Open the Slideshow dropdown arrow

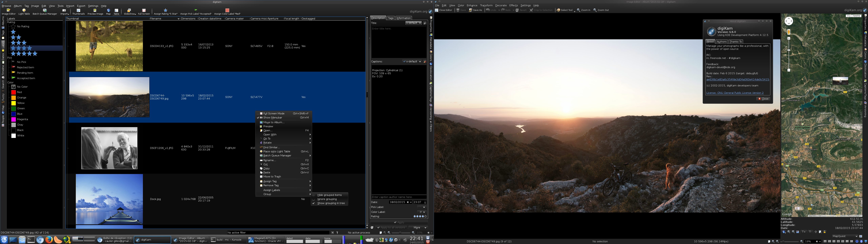click(135, 14)
